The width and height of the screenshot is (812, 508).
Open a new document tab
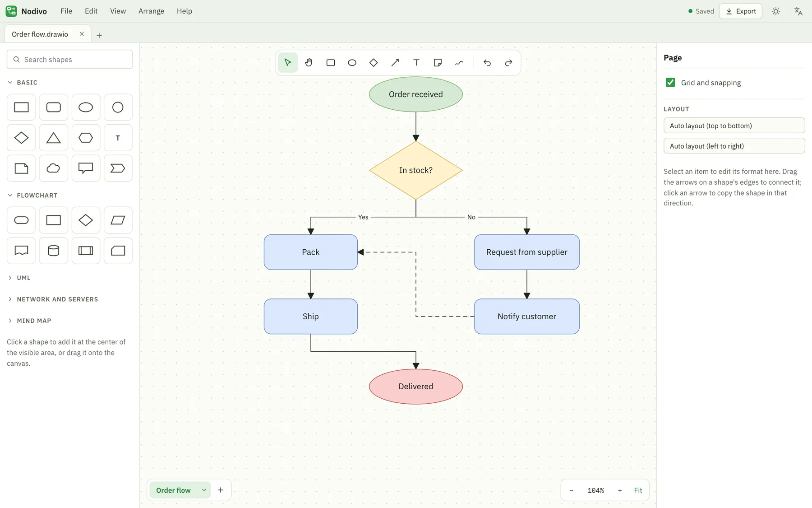99,35
